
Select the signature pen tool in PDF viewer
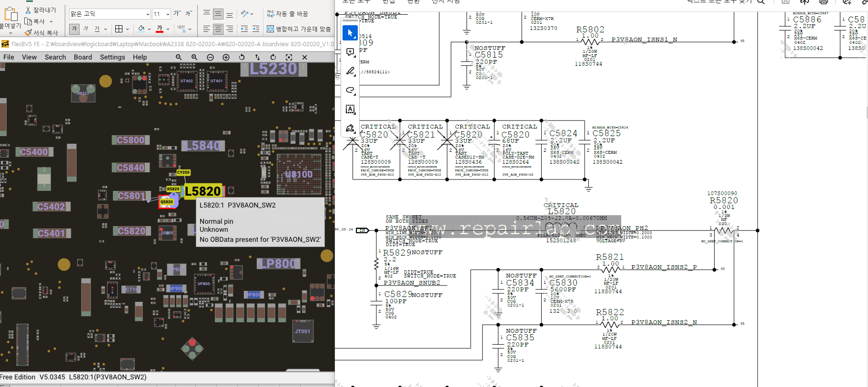[x=350, y=128]
